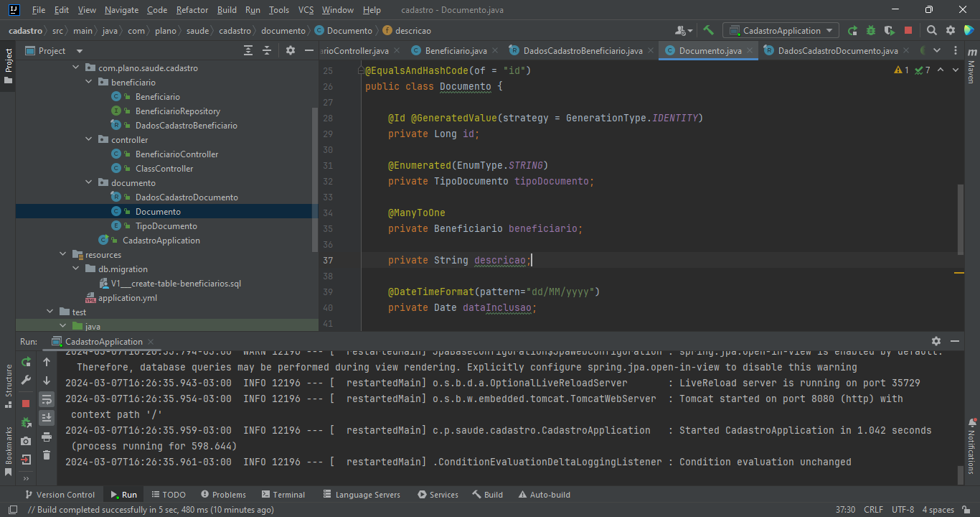Viewport: 980px width, 517px height.
Task: Open the Terminal tool window
Action: pyautogui.click(x=283, y=495)
